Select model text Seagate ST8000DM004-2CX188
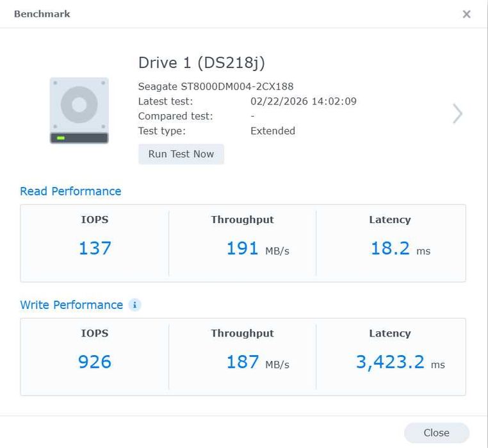 tap(216, 87)
